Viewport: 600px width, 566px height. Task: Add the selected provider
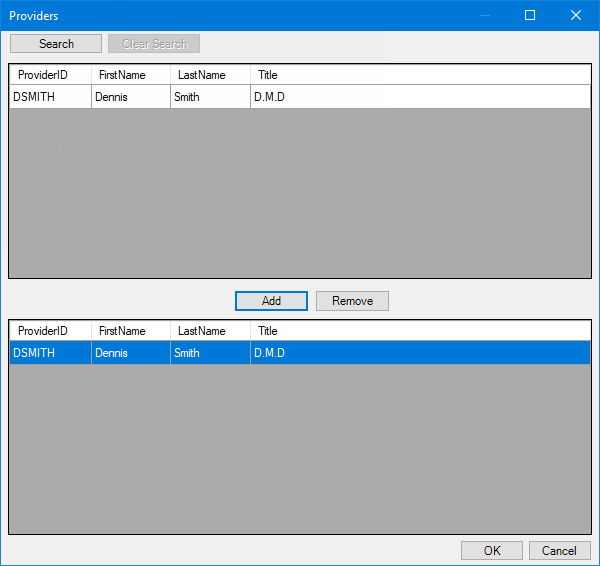coord(271,301)
